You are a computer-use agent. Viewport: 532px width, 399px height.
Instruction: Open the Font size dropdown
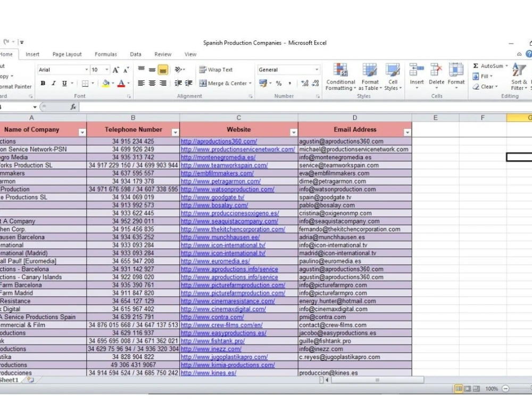pyautogui.click(x=107, y=70)
